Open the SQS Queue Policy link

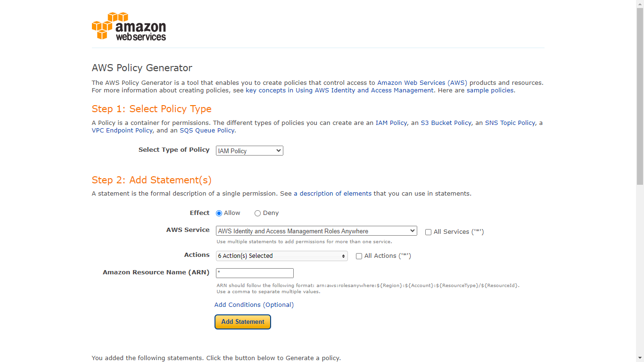pos(207,130)
